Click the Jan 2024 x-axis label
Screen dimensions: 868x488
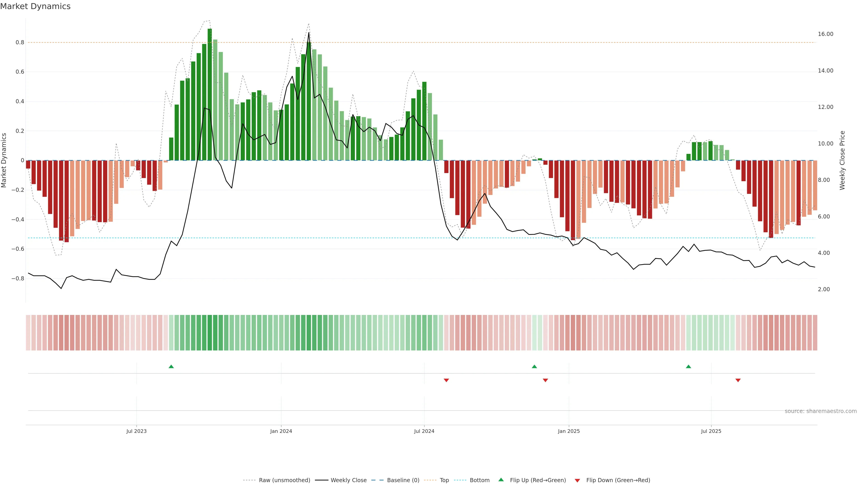tap(281, 431)
